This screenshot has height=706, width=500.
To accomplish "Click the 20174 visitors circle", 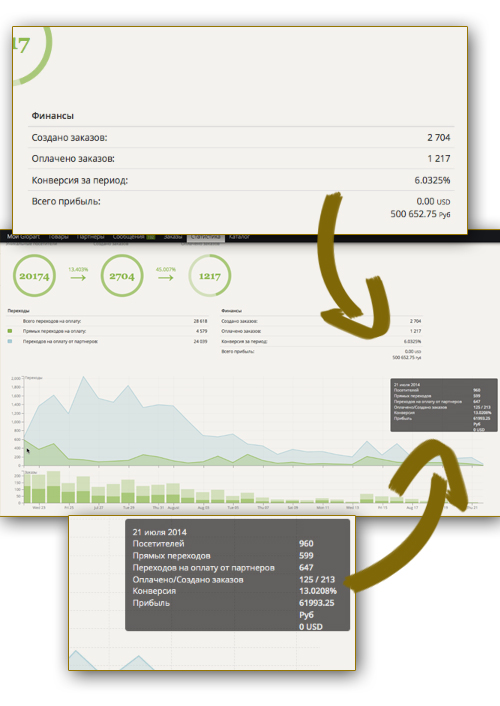I will pyautogui.click(x=34, y=276).
